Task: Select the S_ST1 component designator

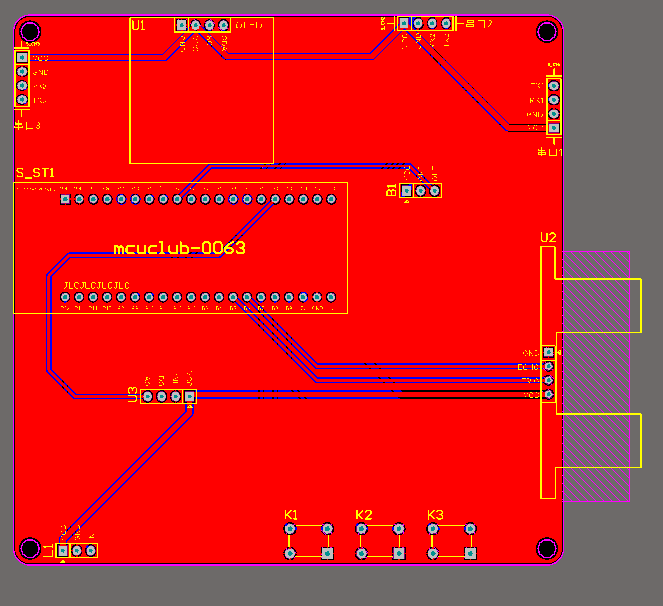Action: point(35,173)
